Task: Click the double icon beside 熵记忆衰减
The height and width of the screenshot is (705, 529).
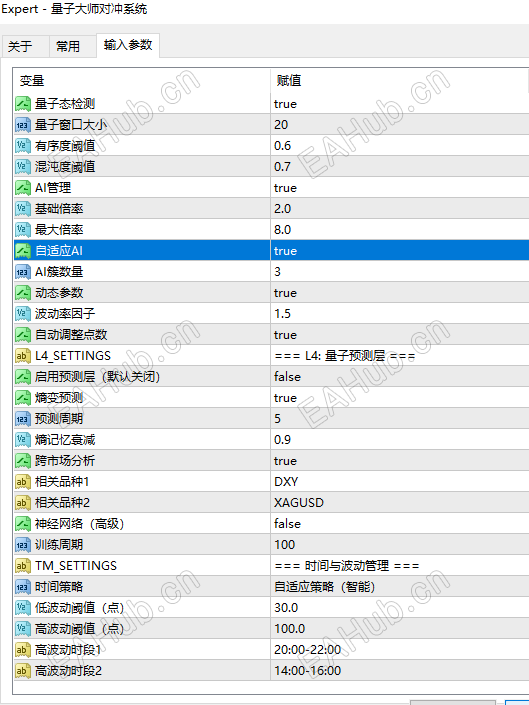Action: click(22, 440)
